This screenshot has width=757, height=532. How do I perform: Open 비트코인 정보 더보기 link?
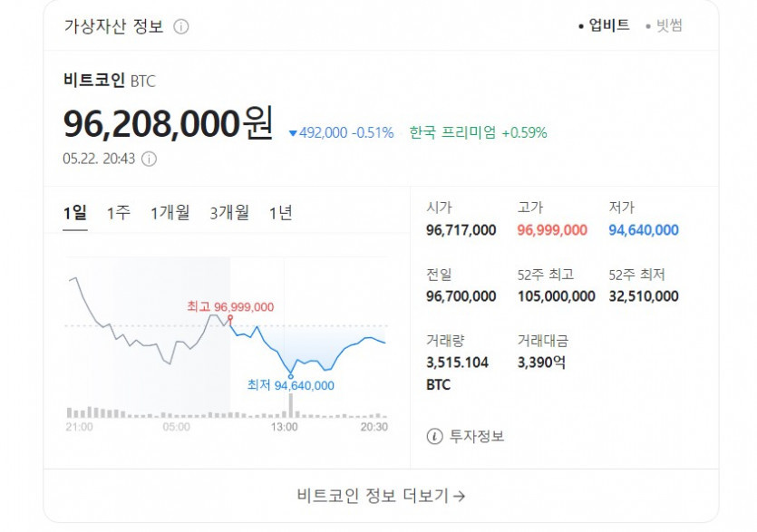coord(381,496)
